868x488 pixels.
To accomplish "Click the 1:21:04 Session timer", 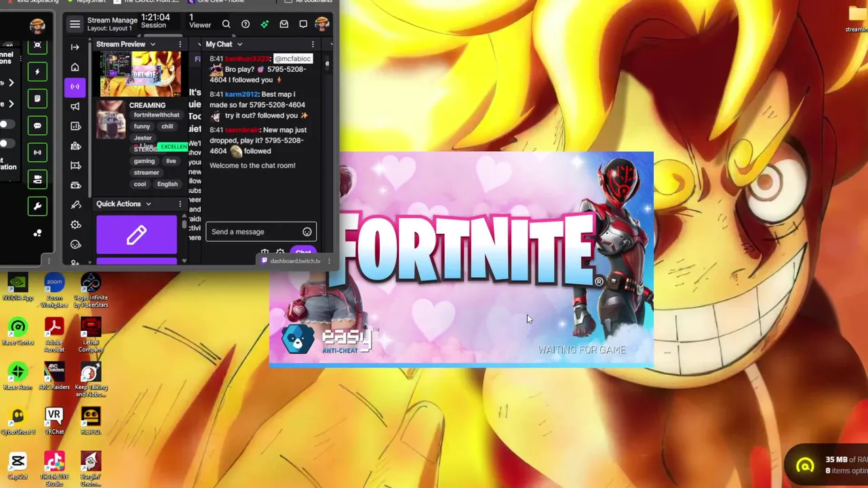I will coord(155,21).
